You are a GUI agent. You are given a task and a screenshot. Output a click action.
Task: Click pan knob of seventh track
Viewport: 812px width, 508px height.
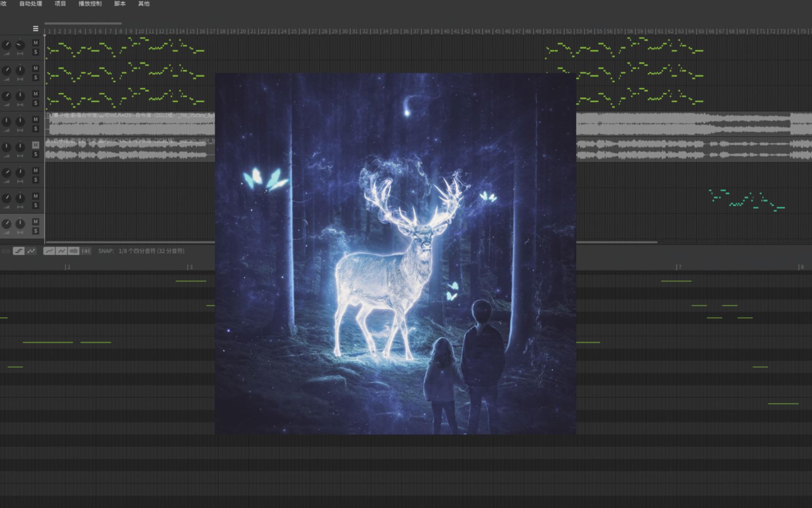[20, 198]
